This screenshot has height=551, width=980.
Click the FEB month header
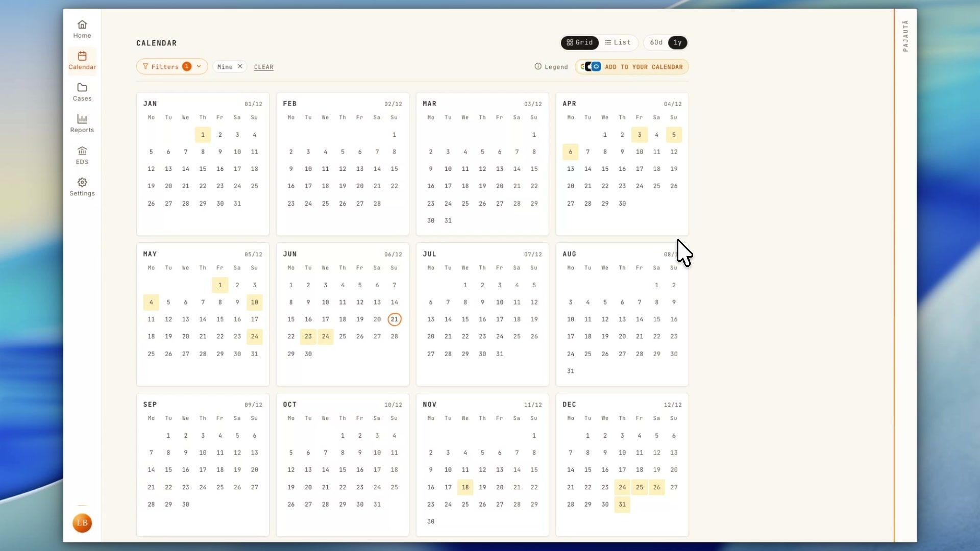[x=290, y=104]
